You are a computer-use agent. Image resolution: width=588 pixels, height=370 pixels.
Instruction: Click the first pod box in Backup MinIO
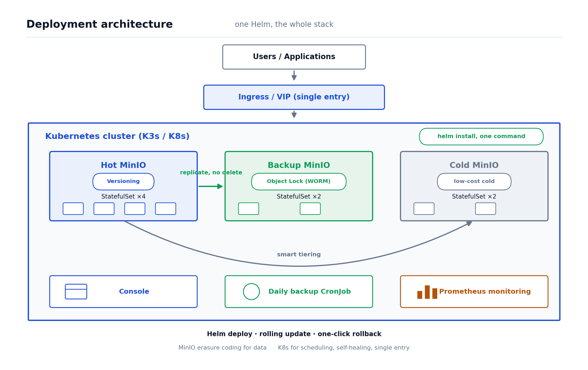tap(249, 209)
